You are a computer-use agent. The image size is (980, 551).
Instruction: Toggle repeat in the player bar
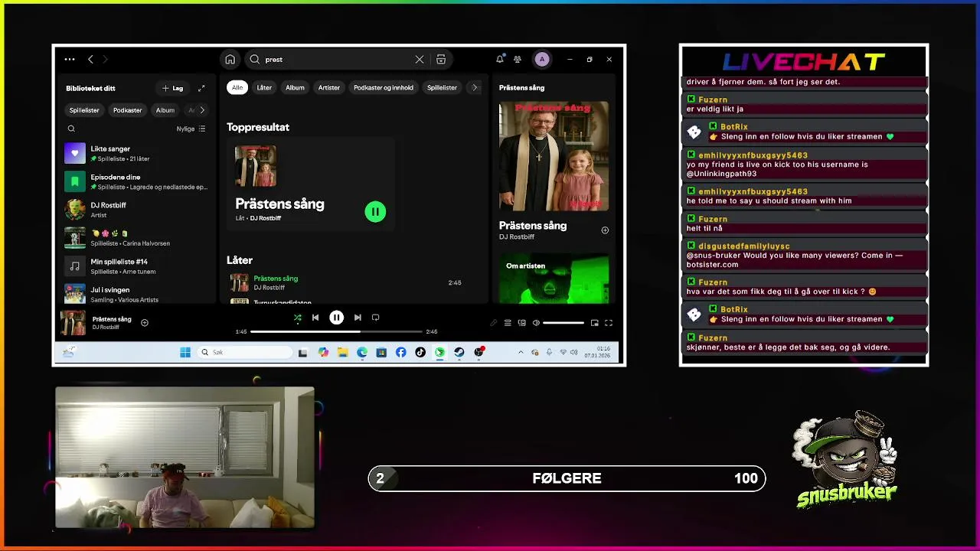(375, 318)
